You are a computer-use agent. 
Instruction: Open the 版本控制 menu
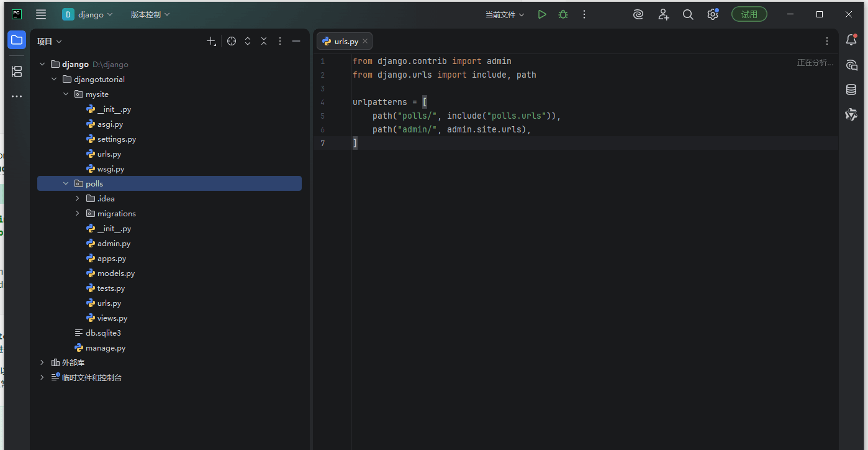(150, 14)
